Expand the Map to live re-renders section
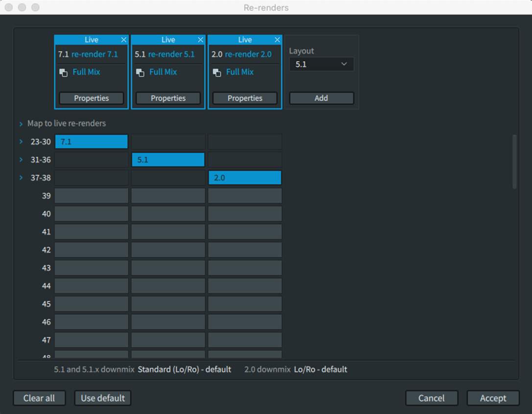This screenshot has height=414, width=532. (21, 124)
